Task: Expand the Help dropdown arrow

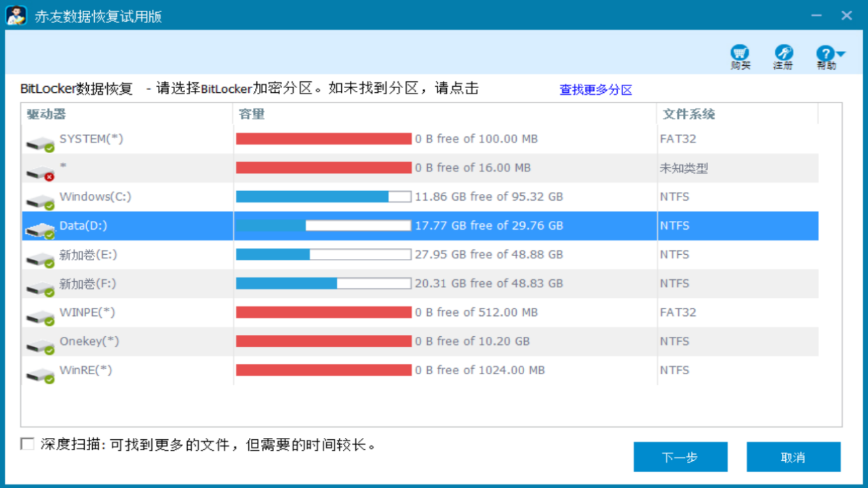Action: pos(841,54)
